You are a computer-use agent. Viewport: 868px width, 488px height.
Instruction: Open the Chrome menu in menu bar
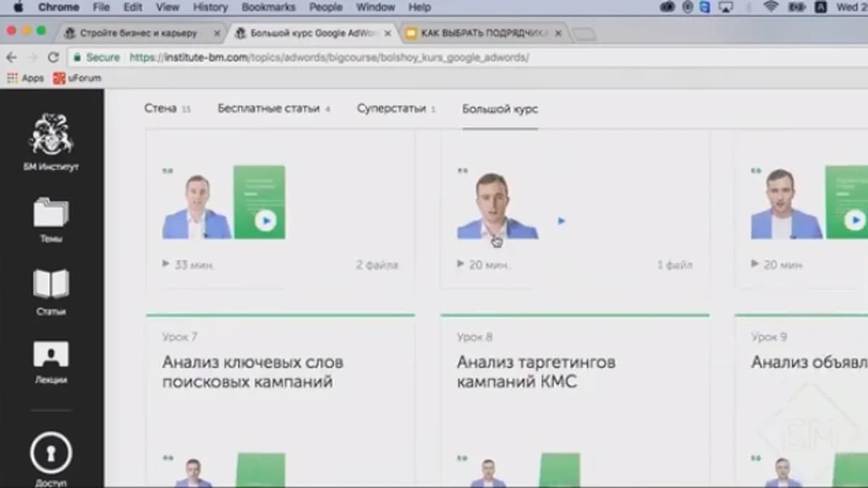(58, 7)
